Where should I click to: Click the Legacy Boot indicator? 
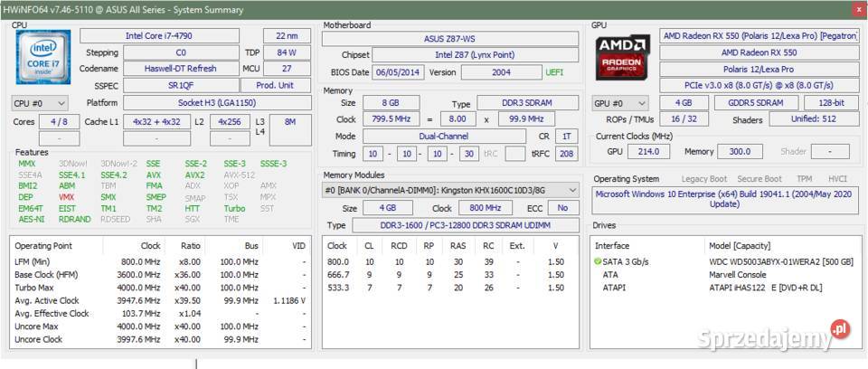click(704, 179)
